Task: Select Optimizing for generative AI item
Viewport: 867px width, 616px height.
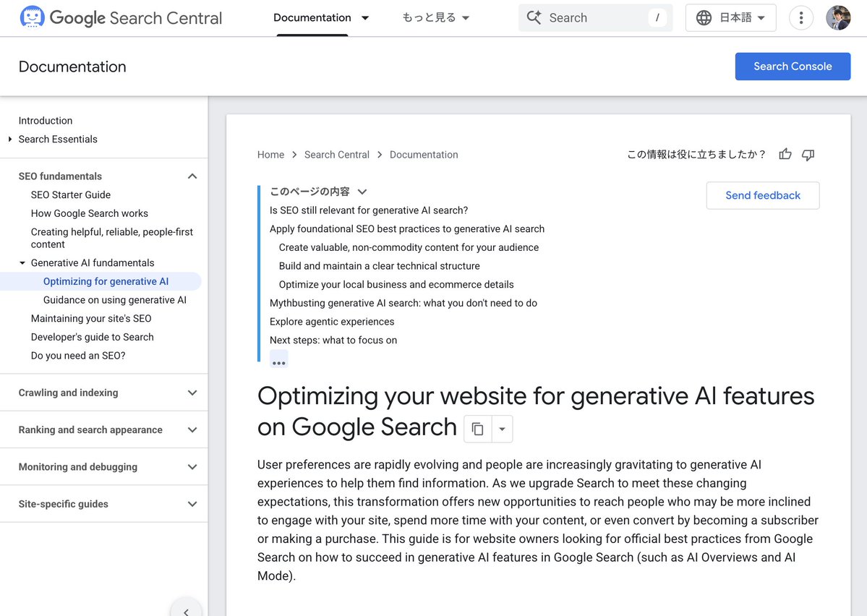Action: 106,281
